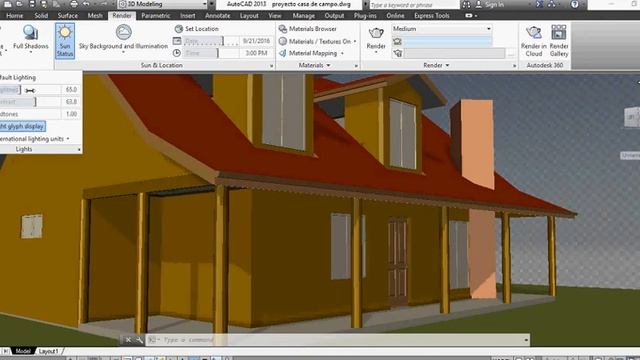This screenshot has height=360, width=640.
Task: Click the Time clock icon
Action: (x=177, y=53)
